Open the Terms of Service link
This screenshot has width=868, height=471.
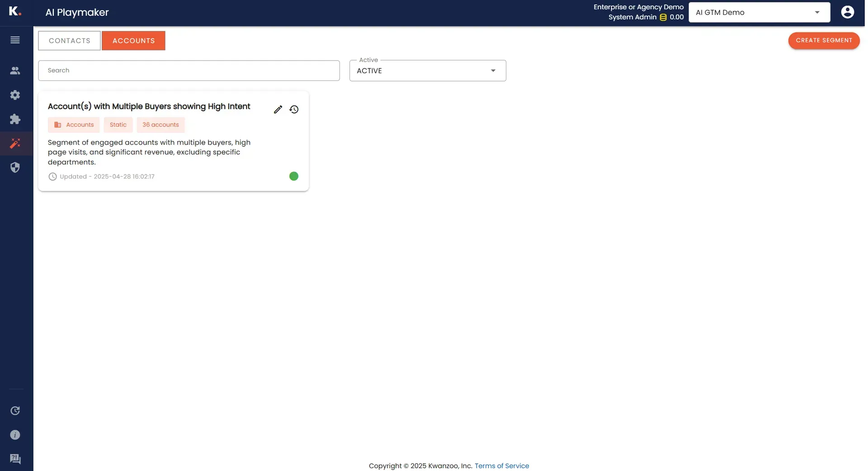501,466
